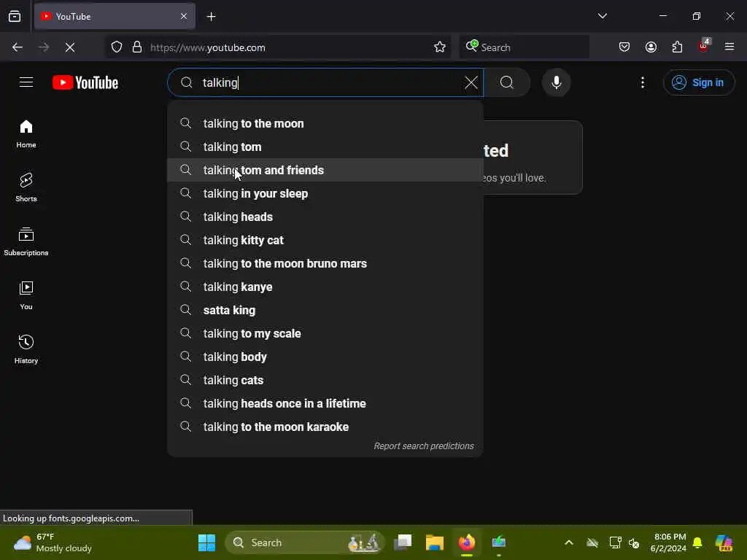The height and width of the screenshot is (560, 747).
Task: Open the weather widget Mostly cloudy
Action: click(53, 542)
